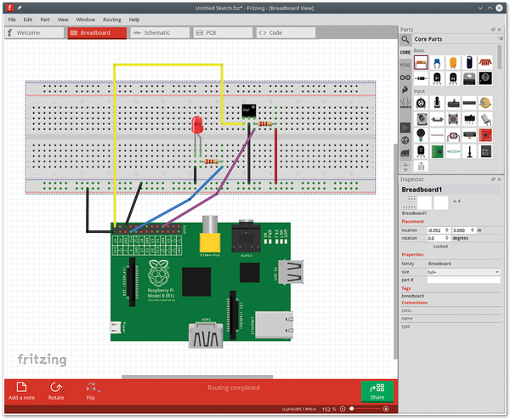
Task: Open parts search magnifier
Action: 405,40
